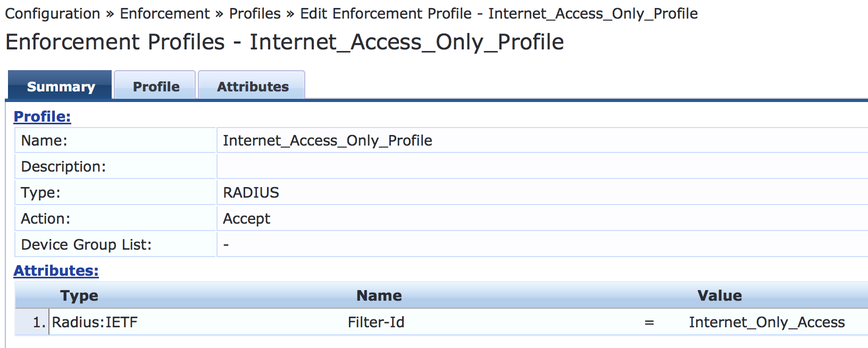Click the underlined Profile: section link
Screen dimensions: 868x348
click(42, 116)
